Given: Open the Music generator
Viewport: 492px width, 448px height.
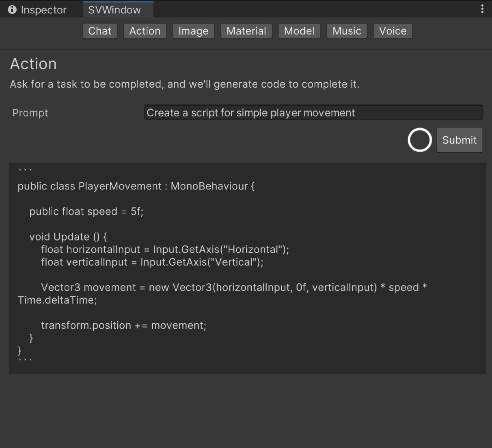Looking at the screenshot, I should click(347, 31).
